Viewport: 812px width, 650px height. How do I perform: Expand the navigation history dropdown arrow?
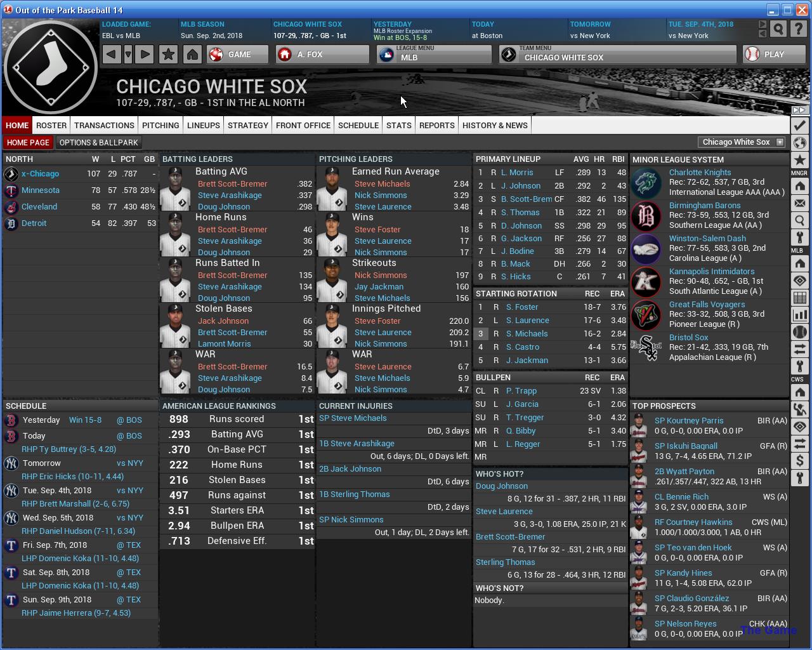coord(128,55)
